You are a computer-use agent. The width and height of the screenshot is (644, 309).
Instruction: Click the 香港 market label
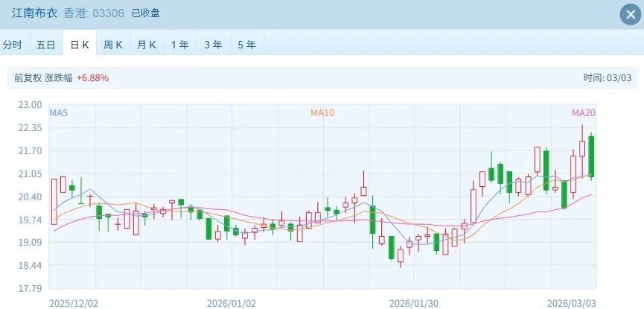(76, 13)
